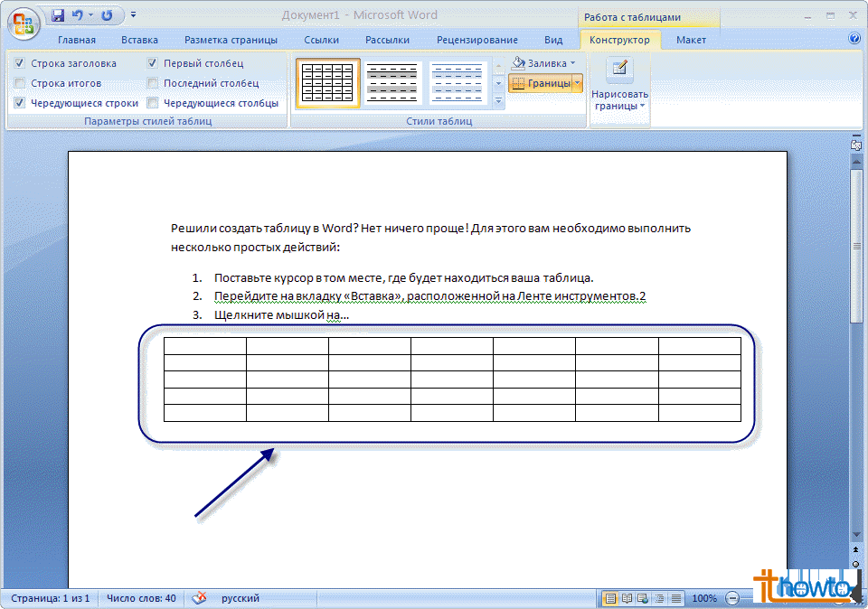868x609 pixels.
Task: Click the Select Browse Object round button
Action: [856, 564]
